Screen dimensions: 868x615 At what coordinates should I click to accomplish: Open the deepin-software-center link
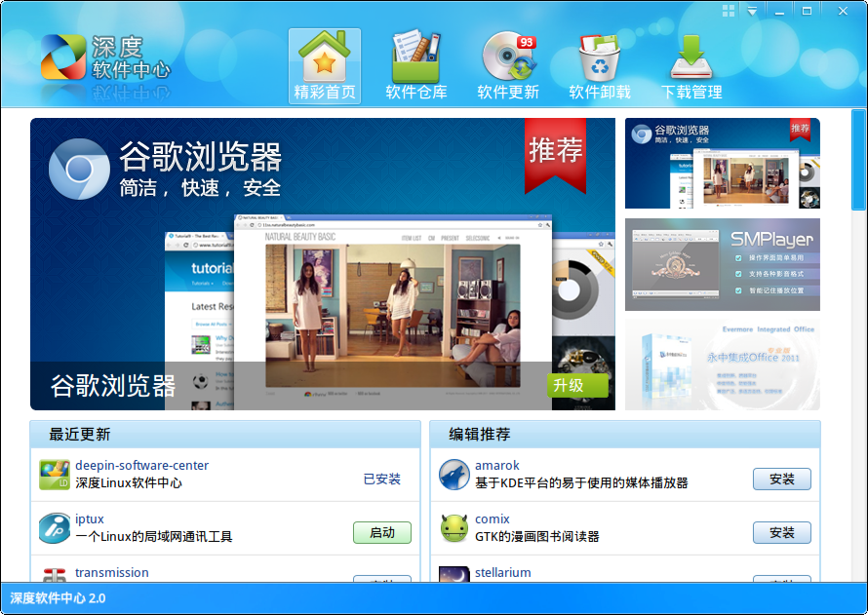click(x=141, y=465)
